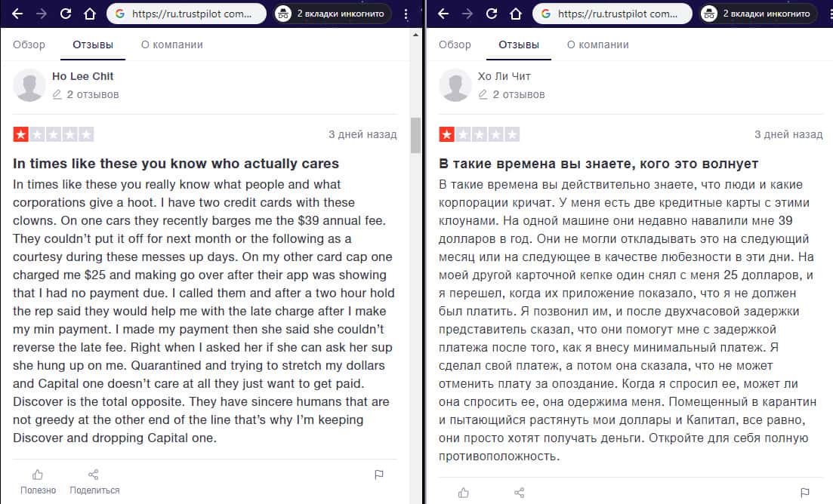Select Отзывы tab in right window
The height and width of the screenshot is (504, 833).
[519, 45]
